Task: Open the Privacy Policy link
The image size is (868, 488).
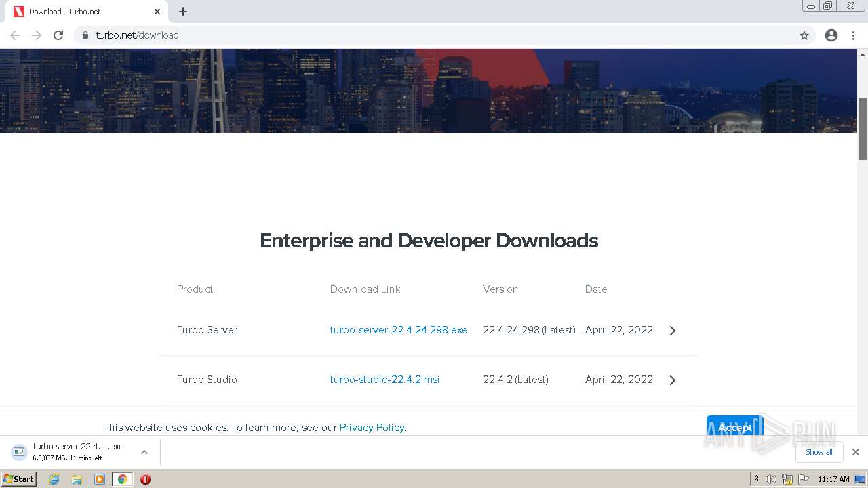Action: click(x=372, y=428)
